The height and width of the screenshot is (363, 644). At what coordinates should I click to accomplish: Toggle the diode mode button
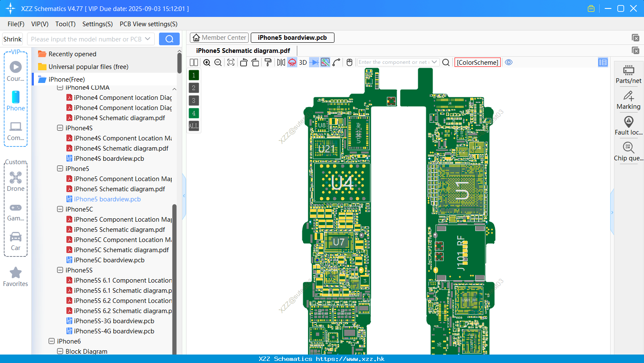[314, 62]
